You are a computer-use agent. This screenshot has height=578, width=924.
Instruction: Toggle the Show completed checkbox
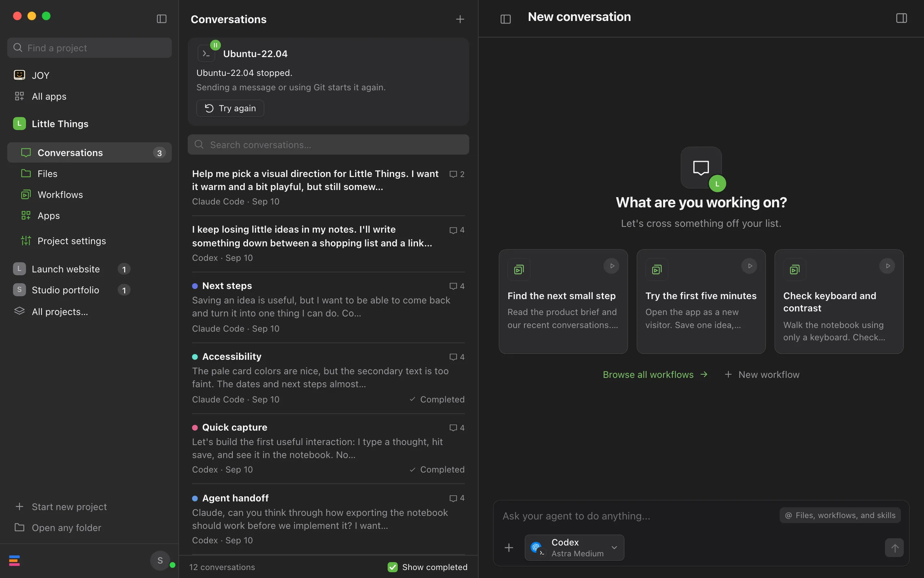tap(392, 567)
